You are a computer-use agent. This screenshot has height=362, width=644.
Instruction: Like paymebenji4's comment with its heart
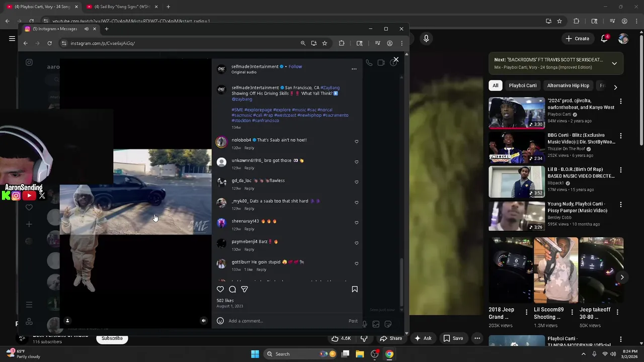pos(357,243)
